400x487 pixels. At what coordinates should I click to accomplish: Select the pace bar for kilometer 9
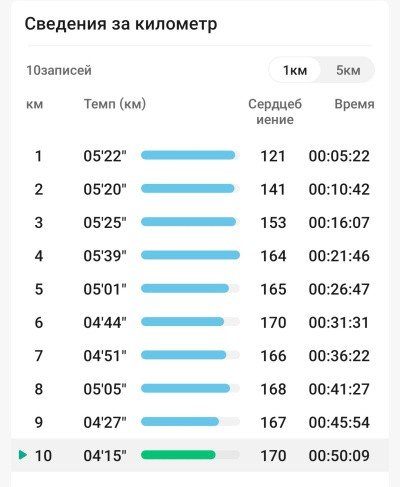[x=190, y=422]
